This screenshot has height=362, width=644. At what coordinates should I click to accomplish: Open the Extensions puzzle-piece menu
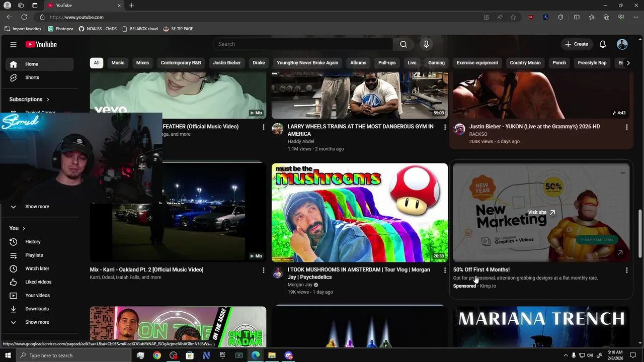click(560, 17)
